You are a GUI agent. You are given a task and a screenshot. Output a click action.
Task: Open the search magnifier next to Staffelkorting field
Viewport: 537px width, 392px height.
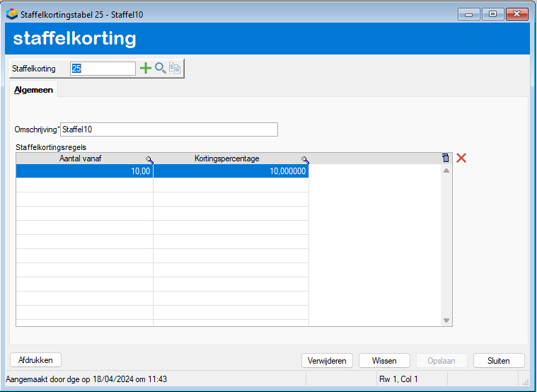[x=161, y=68]
